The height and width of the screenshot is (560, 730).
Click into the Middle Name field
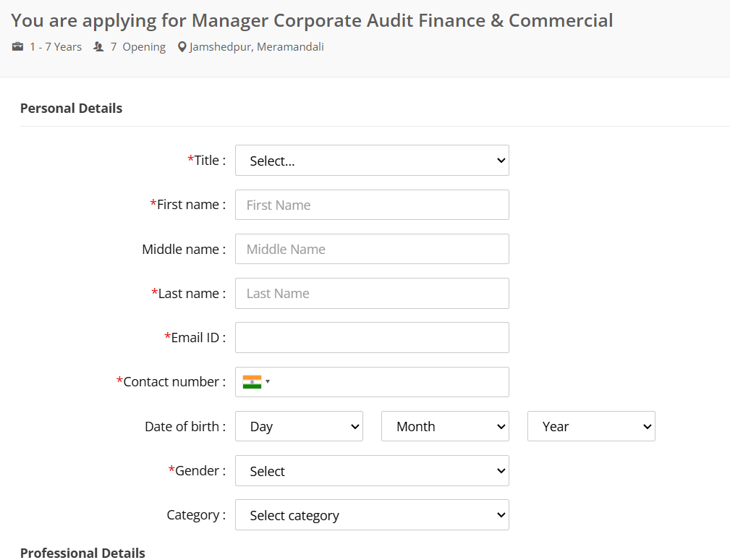click(x=372, y=249)
